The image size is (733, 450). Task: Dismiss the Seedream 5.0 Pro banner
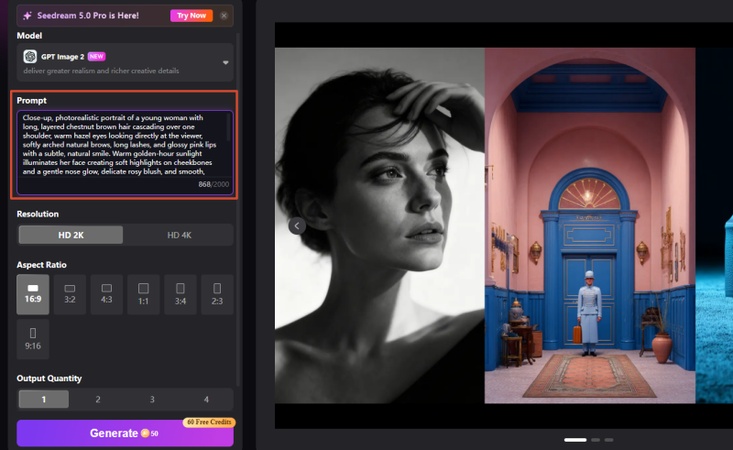coord(224,15)
